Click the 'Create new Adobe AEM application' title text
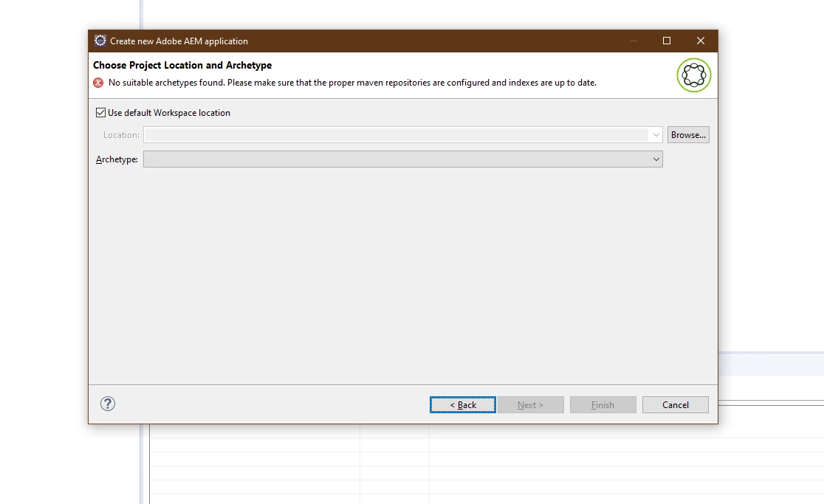Viewport: 824px width, 504px height. click(x=179, y=41)
